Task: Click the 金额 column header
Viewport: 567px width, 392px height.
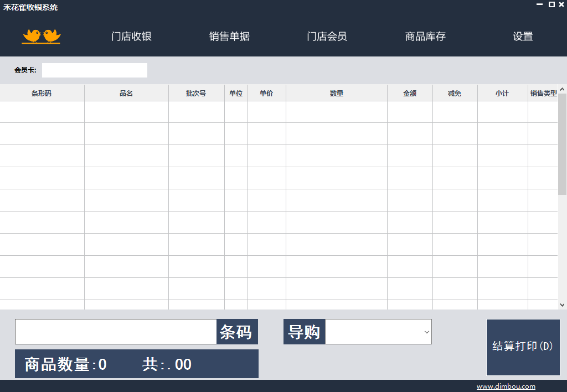Action: pos(410,94)
